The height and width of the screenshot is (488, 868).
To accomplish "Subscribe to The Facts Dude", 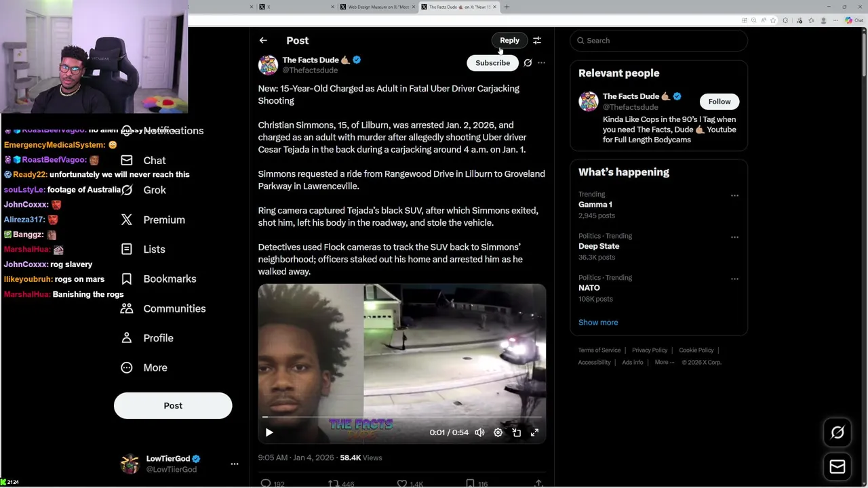I will tap(492, 63).
